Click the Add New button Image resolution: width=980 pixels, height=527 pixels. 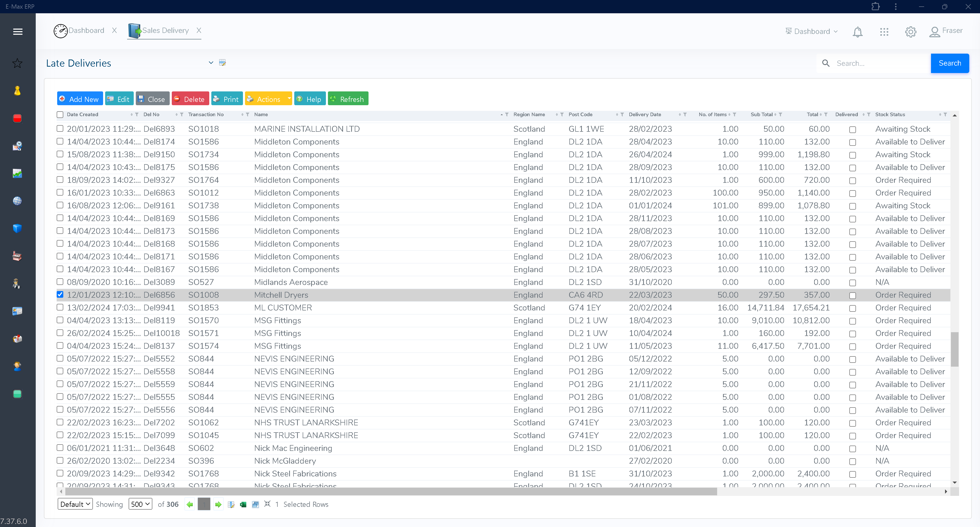tap(80, 98)
